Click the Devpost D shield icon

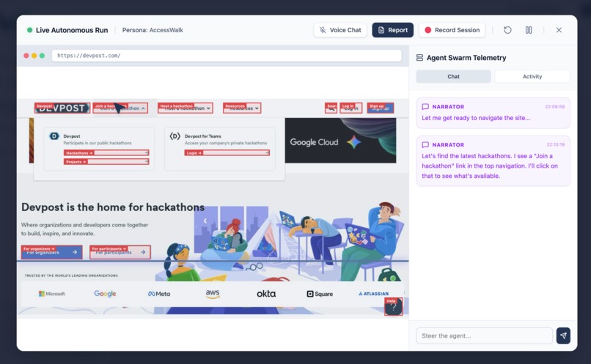pos(54,136)
